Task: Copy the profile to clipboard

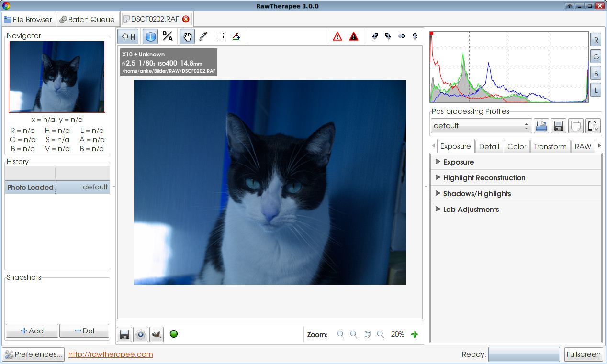Action: 576,126
